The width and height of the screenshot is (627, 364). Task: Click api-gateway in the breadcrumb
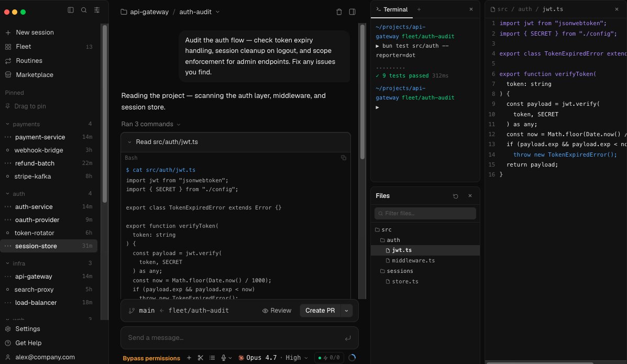pyautogui.click(x=149, y=12)
